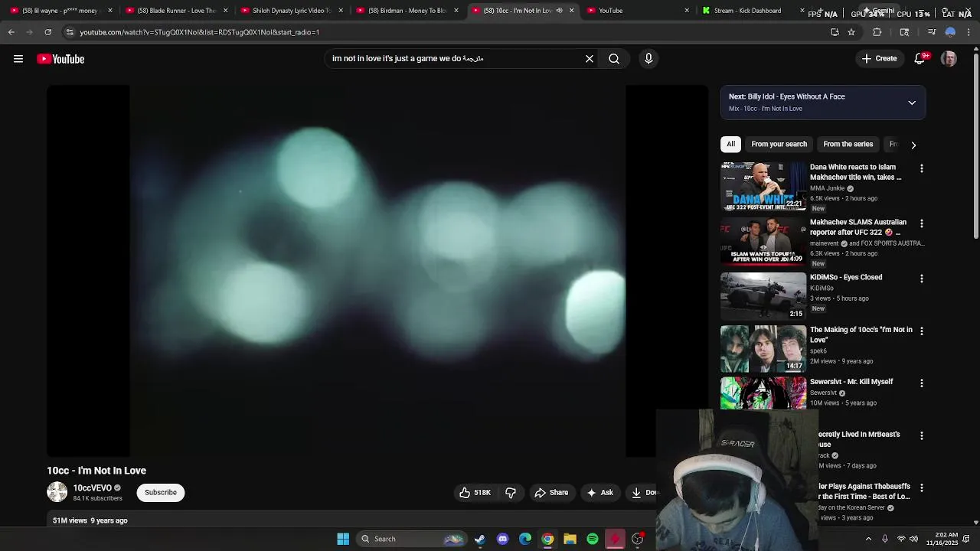Image resolution: width=980 pixels, height=551 pixels.
Task: View site information icon in address bar
Action: [x=70, y=32]
